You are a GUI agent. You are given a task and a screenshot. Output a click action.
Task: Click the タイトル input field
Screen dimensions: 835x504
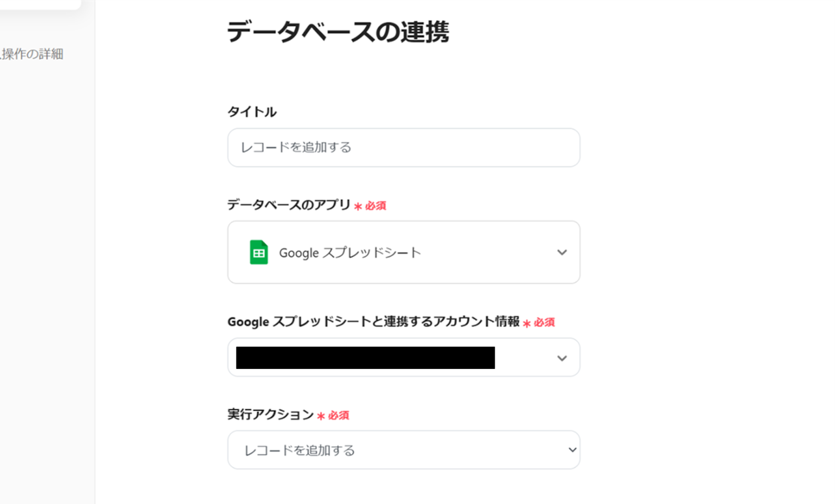coord(403,148)
